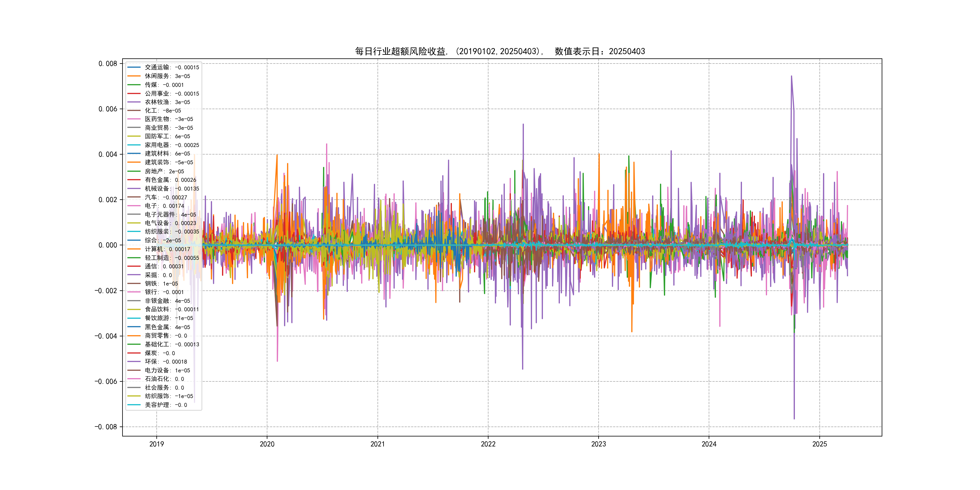This screenshot has height=490, width=980.
Task: Click the 通信 legend color line
Action: coord(134,266)
